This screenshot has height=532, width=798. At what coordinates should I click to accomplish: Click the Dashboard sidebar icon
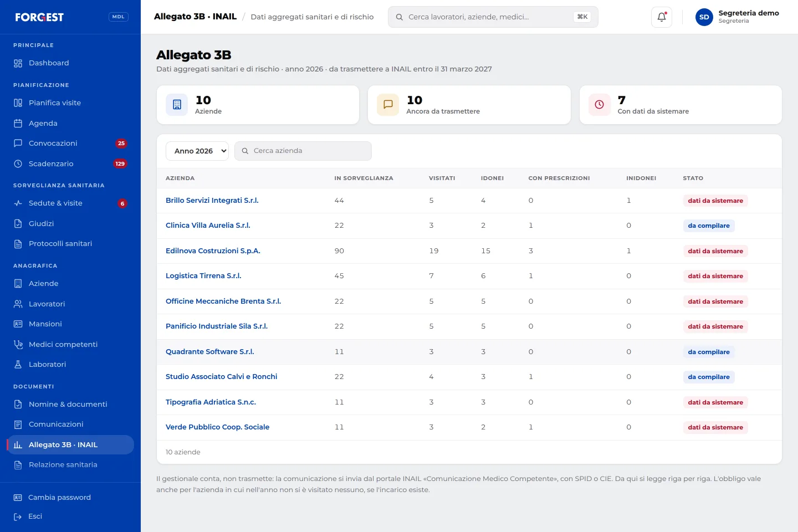[x=18, y=63]
